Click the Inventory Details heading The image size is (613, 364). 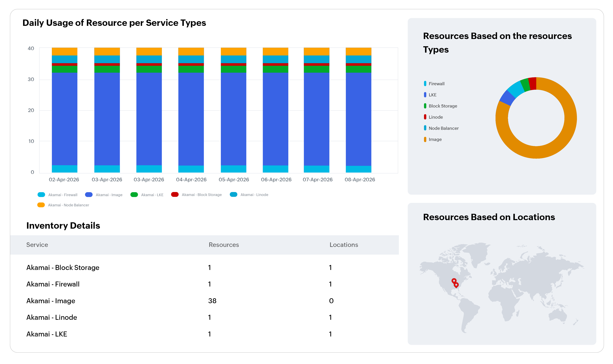coord(63,226)
